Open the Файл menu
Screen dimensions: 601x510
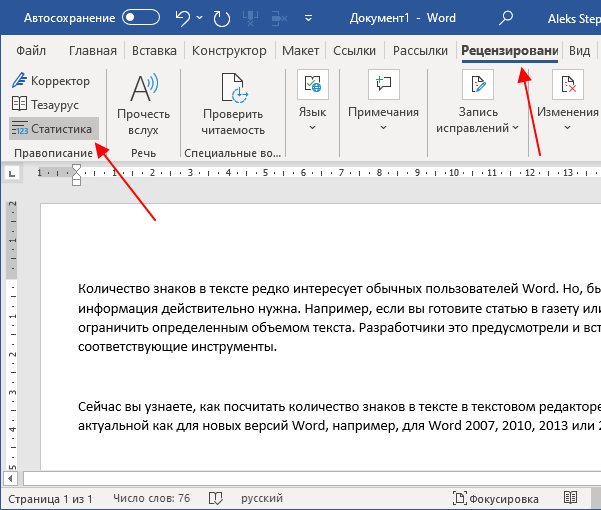(31, 51)
